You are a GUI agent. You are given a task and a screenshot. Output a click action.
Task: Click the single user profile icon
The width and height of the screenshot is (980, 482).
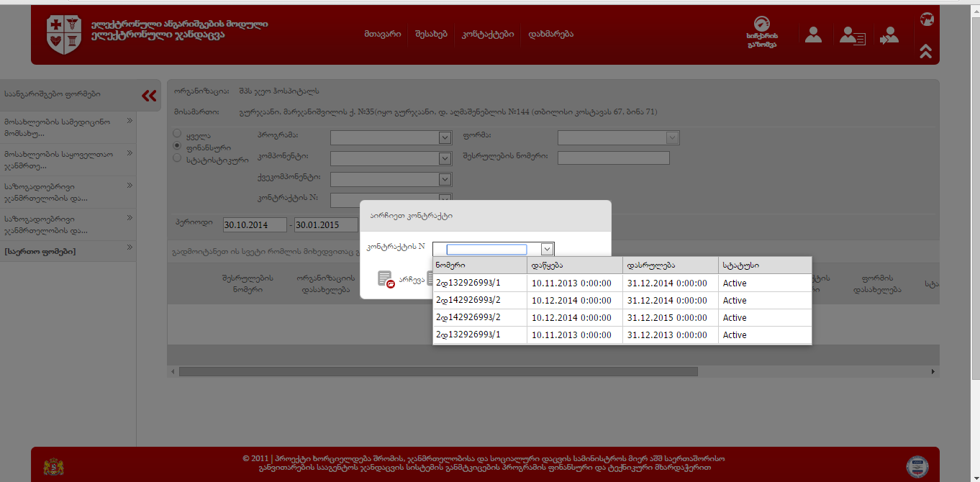point(813,35)
